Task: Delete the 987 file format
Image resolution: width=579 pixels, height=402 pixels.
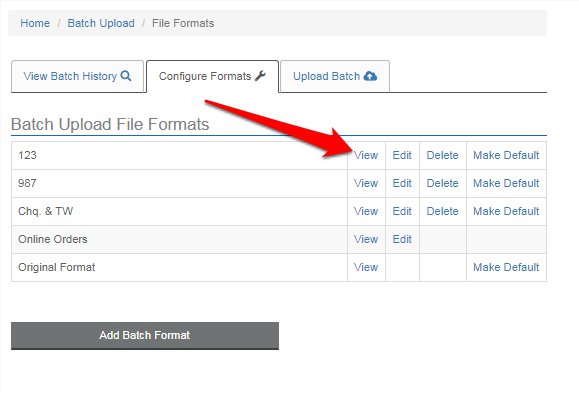Action: coord(442,183)
